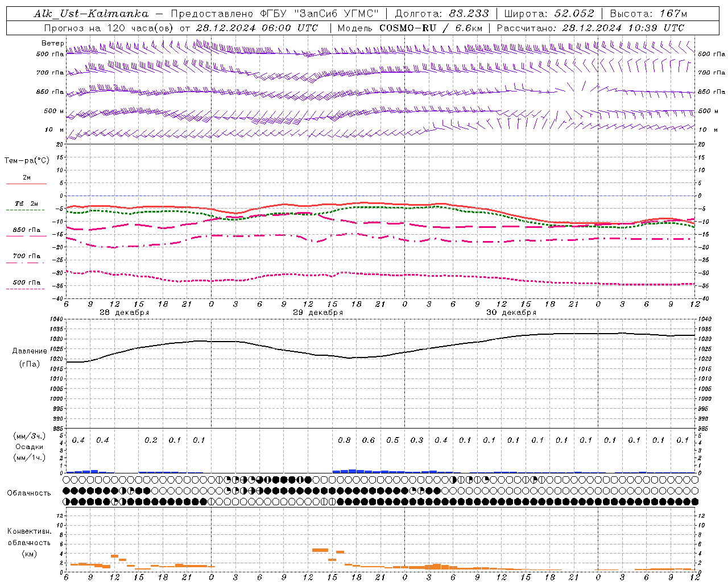Click the dashed line sample under Td 2м legend

pos(26,210)
